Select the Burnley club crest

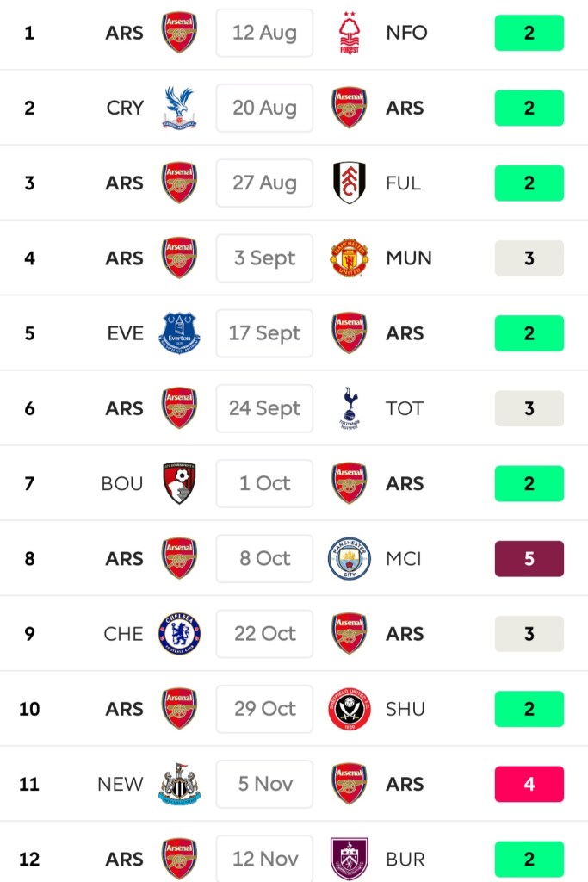coord(350,859)
